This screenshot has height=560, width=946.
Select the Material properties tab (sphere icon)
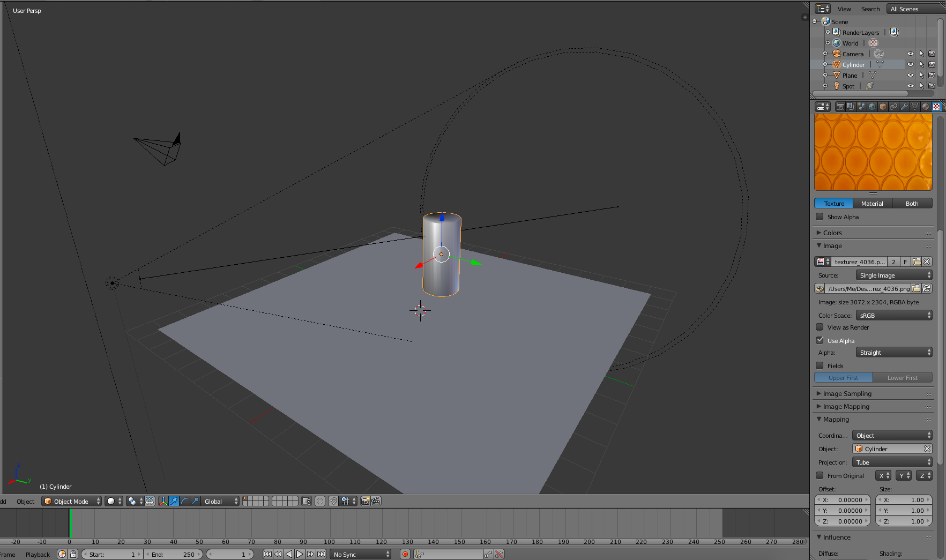[x=926, y=106]
